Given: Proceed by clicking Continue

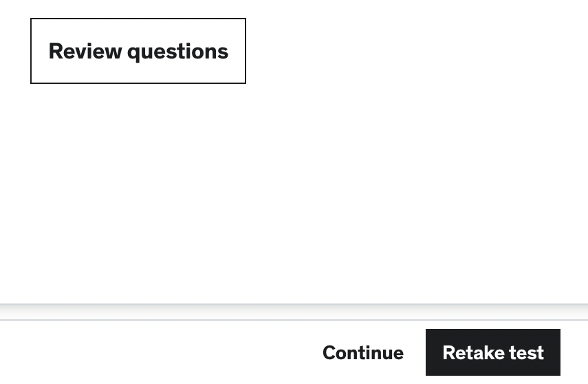Looking at the screenshot, I should point(363,353).
